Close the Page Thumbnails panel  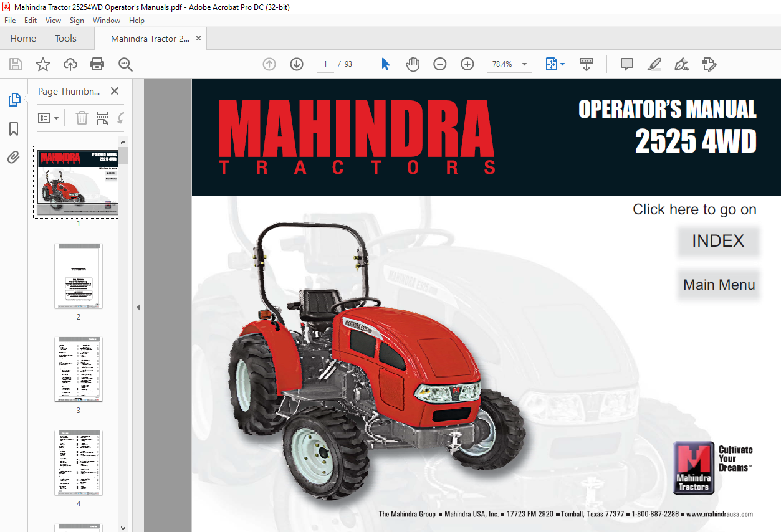pyautogui.click(x=115, y=91)
